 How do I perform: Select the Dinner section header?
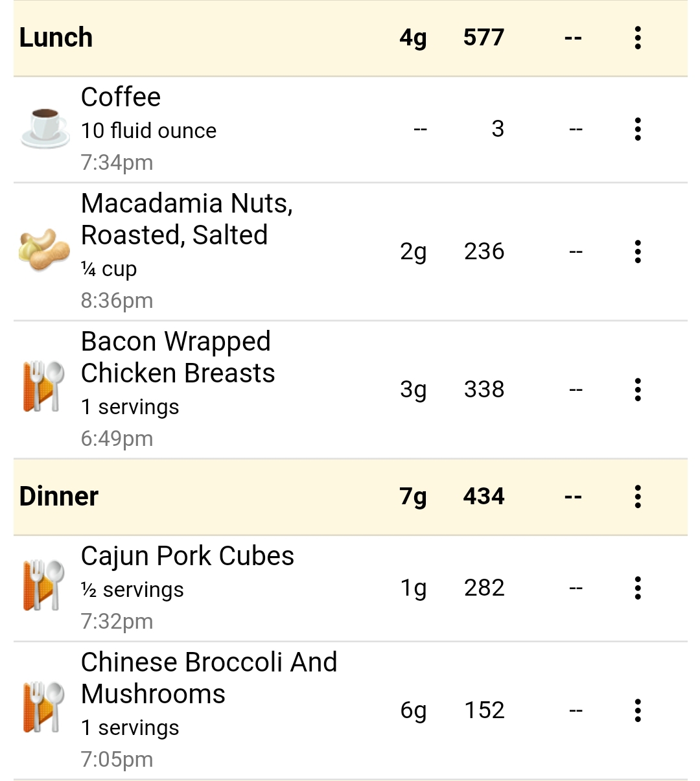pos(350,497)
